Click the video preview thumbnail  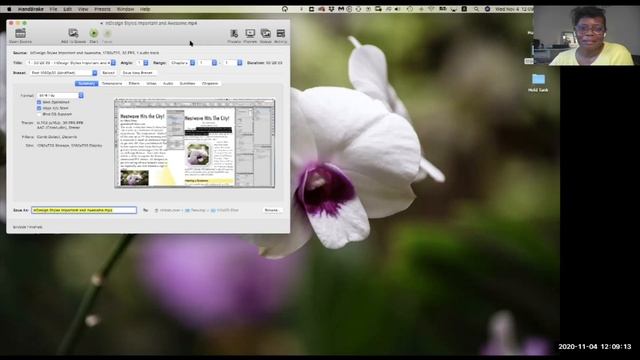(195, 143)
